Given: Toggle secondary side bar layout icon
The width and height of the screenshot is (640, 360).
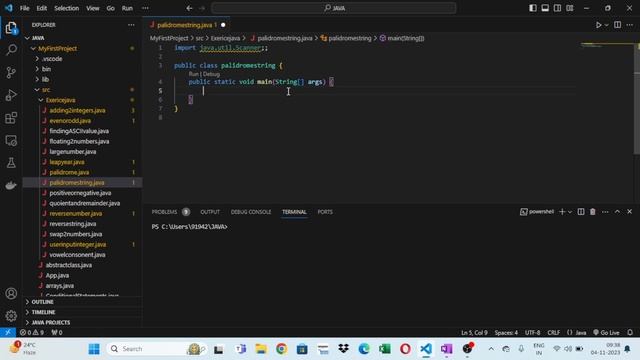Looking at the screenshot, I should [x=557, y=8].
